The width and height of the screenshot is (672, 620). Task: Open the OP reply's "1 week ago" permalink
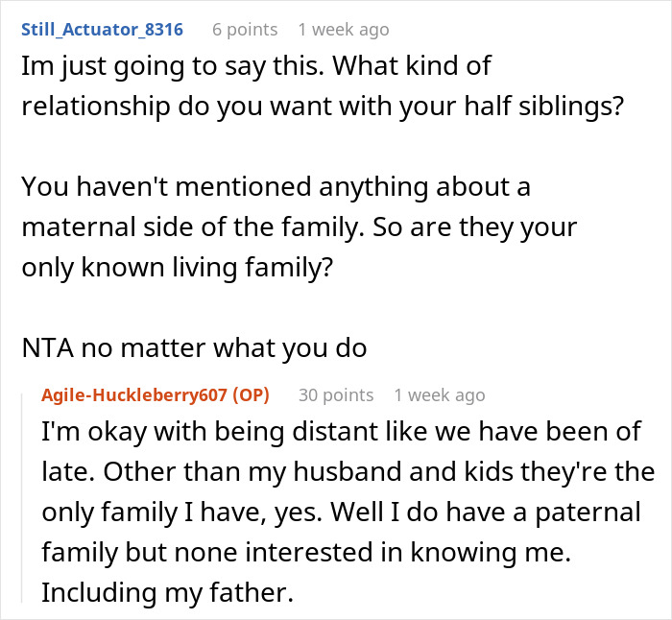440,395
